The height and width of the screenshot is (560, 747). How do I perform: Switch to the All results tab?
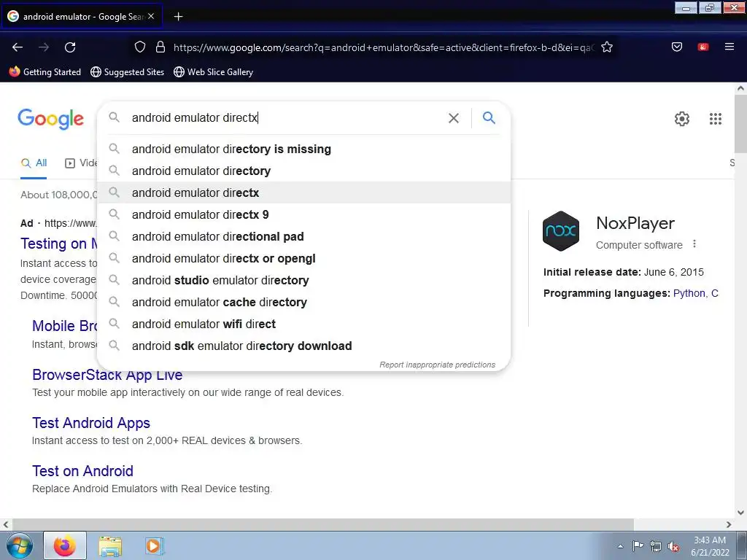[34, 163]
